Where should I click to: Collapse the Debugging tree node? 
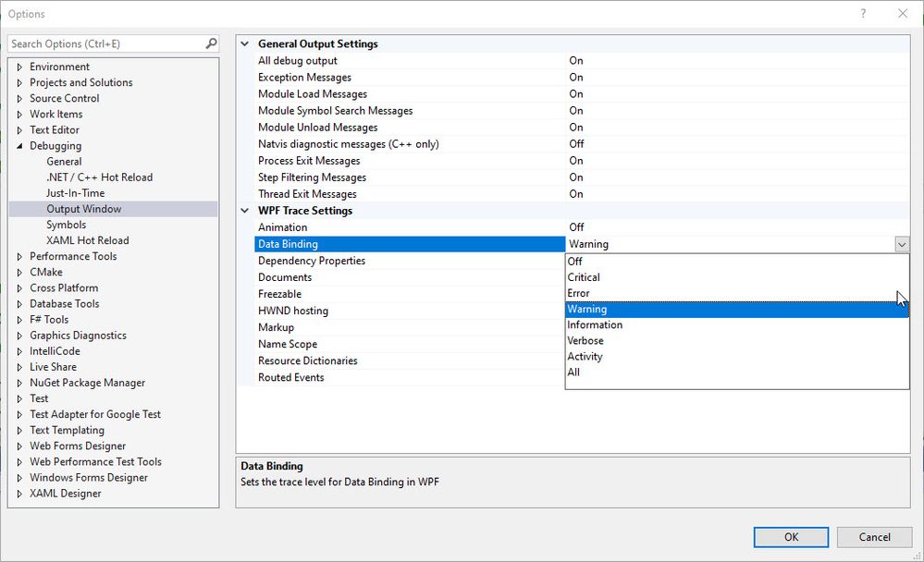coord(19,146)
